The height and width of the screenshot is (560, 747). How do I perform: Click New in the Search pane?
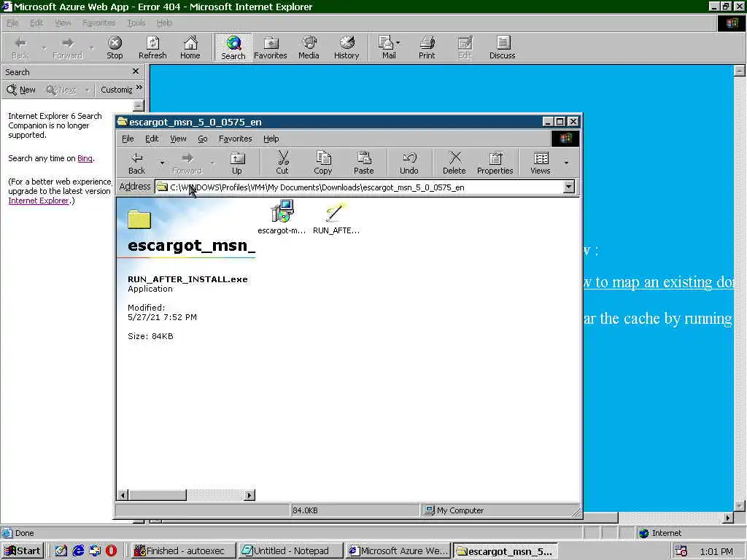tap(21, 90)
